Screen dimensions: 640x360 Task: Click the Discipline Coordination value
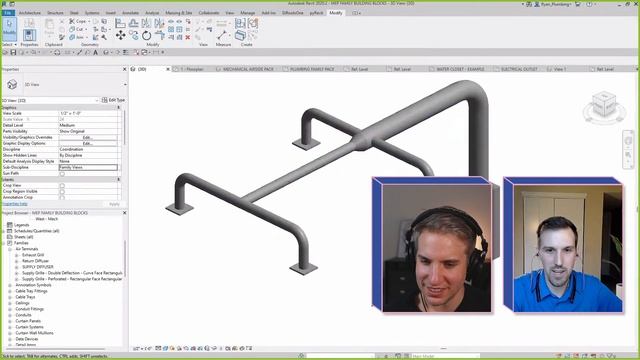[x=88, y=149]
